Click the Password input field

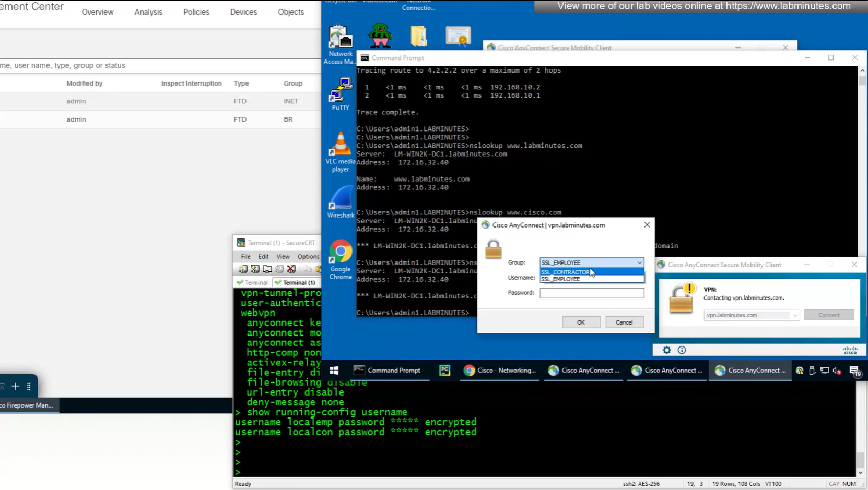click(592, 293)
